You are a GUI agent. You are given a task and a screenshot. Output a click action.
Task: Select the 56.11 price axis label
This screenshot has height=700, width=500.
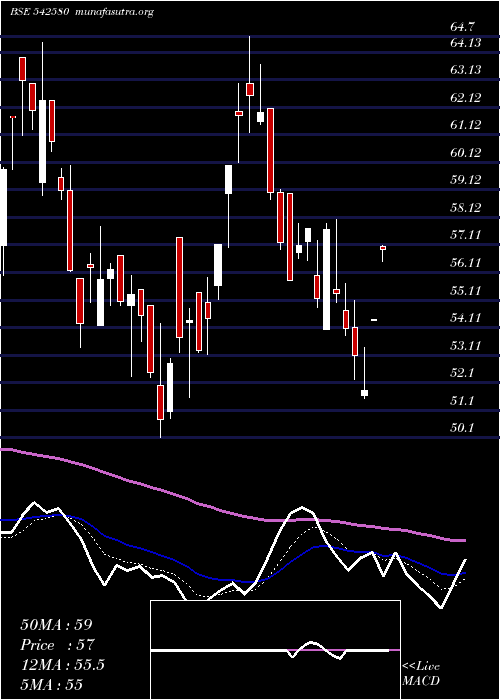tap(466, 263)
